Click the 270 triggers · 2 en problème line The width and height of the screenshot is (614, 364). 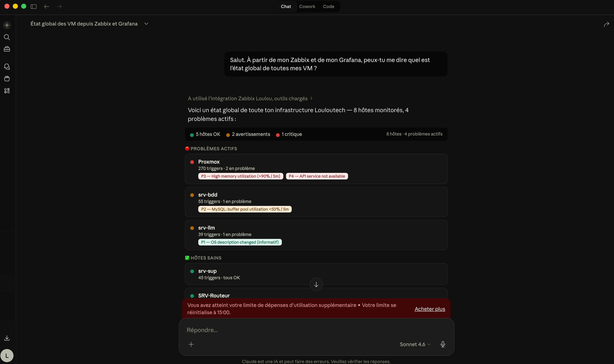226,168
